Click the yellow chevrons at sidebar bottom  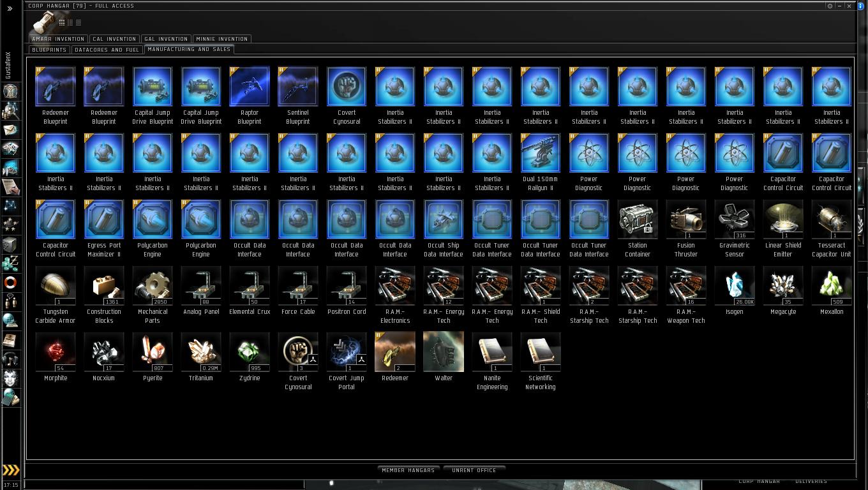click(x=11, y=471)
